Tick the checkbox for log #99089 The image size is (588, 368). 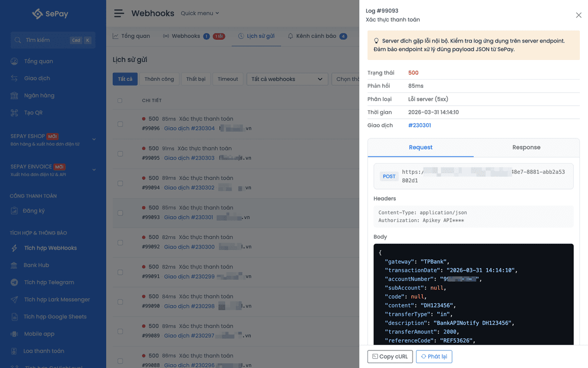[x=120, y=331]
